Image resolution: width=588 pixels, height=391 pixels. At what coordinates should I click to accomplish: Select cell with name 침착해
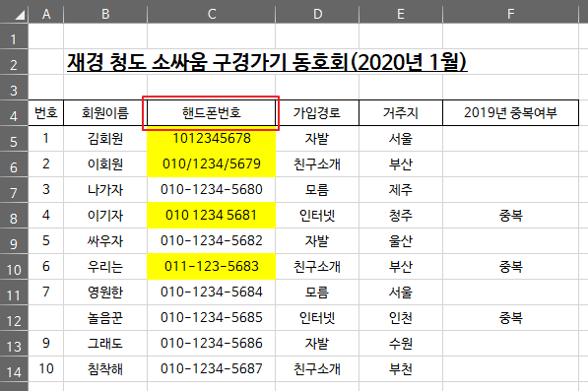105,369
